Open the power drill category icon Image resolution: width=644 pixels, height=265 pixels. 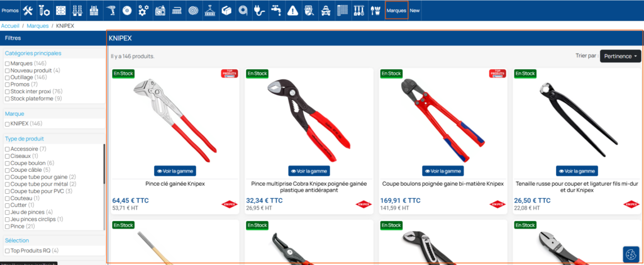[x=111, y=11]
